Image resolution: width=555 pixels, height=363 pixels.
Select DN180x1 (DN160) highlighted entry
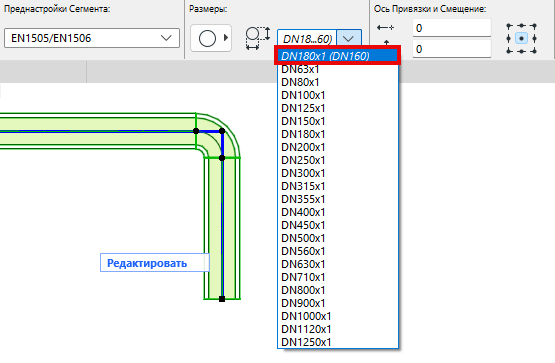pyautogui.click(x=337, y=56)
